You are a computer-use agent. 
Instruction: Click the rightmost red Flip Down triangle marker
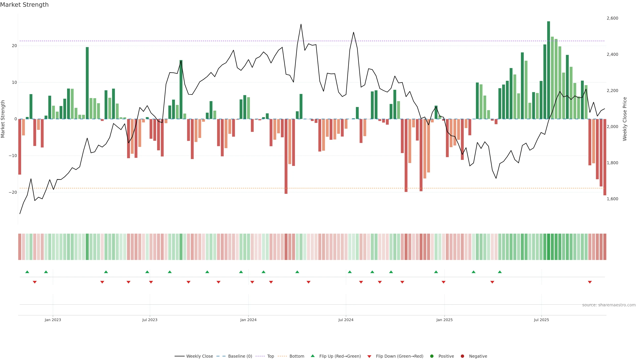(590, 282)
